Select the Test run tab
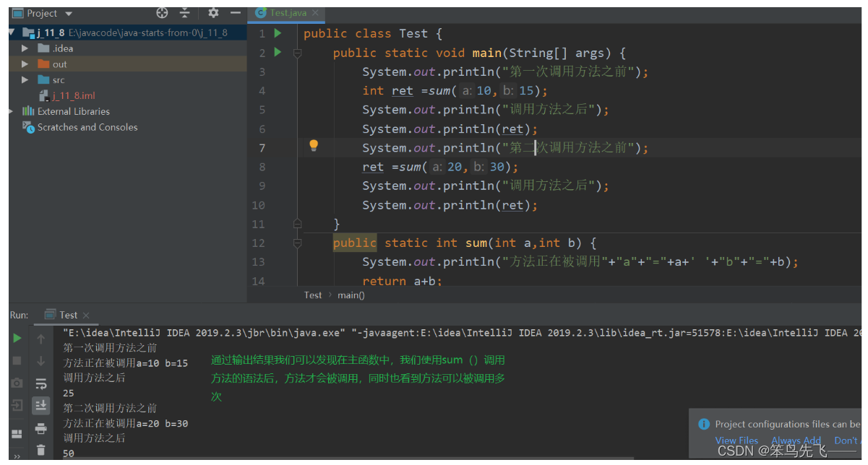Screen dimensions: 868x465 point(68,315)
